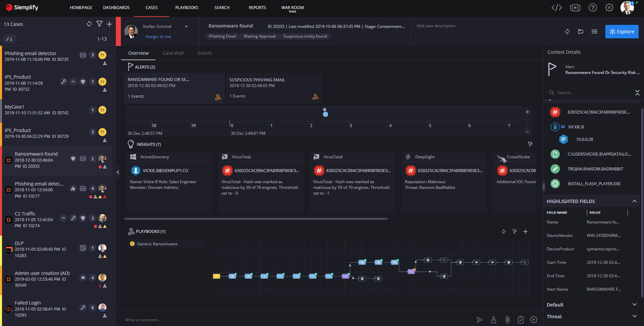644x326 pixels.
Task: Collapse the Highlighted Fields section
Action: [x=634, y=201]
